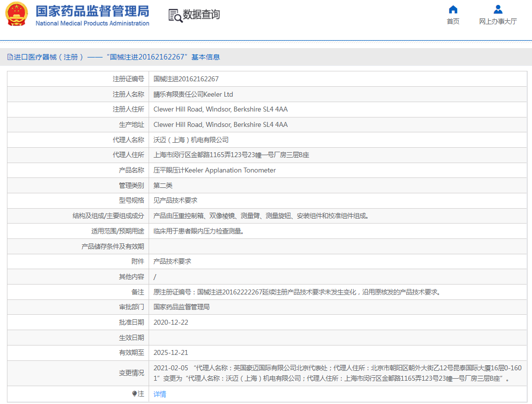Select the 见产品技术要求 value
This screenshot has height=404, width=532.
tap(175, 200)
